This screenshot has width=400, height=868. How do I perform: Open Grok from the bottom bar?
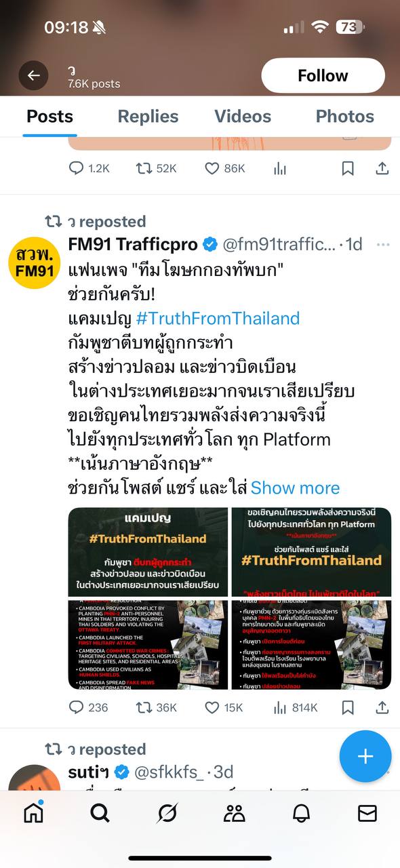click(167, 812)
